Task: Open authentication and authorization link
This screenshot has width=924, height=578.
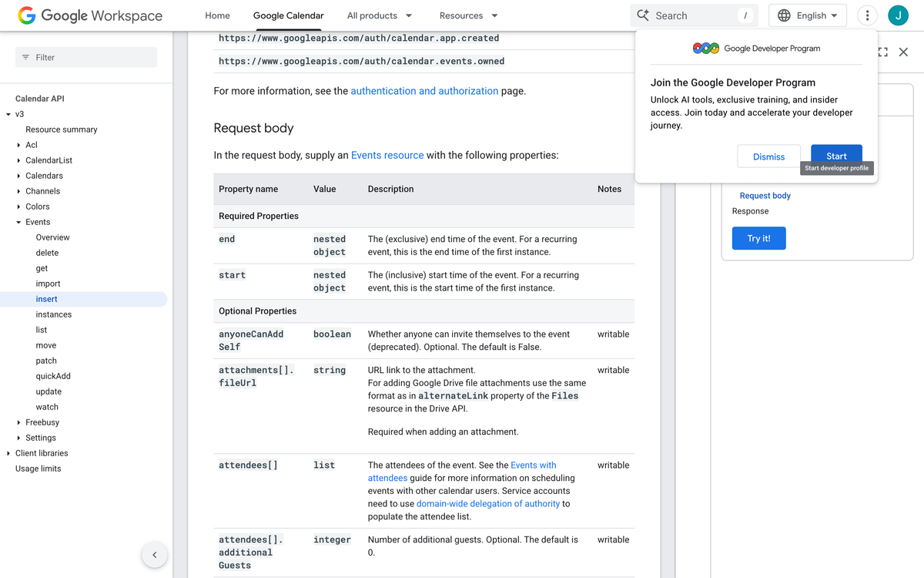Action: click(x=424, y=91)
